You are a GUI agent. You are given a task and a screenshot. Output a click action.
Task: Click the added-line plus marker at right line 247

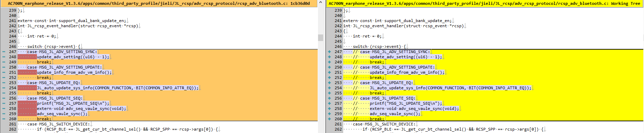pos(329,52)
